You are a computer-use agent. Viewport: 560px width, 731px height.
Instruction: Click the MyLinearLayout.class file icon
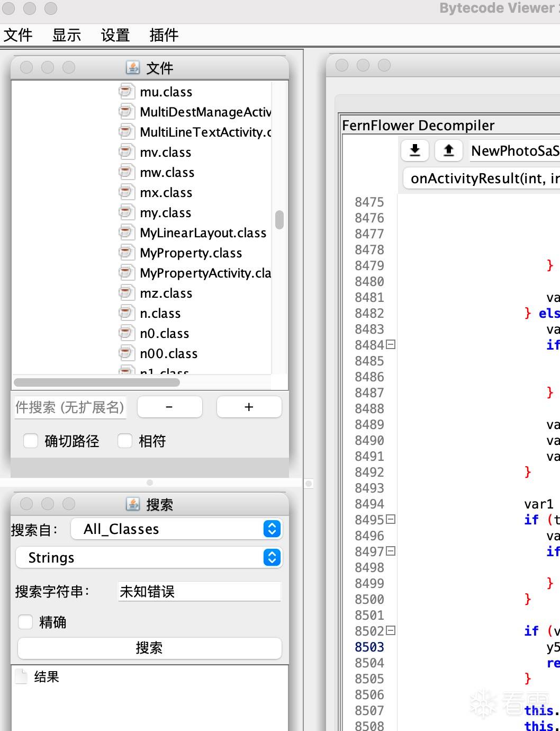pos(126,233)
